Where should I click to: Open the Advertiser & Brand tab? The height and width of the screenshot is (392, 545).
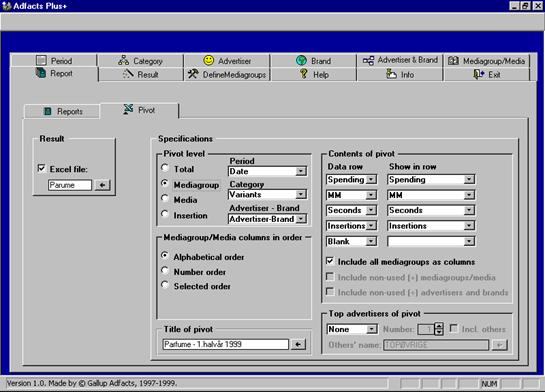pos(400,60)
